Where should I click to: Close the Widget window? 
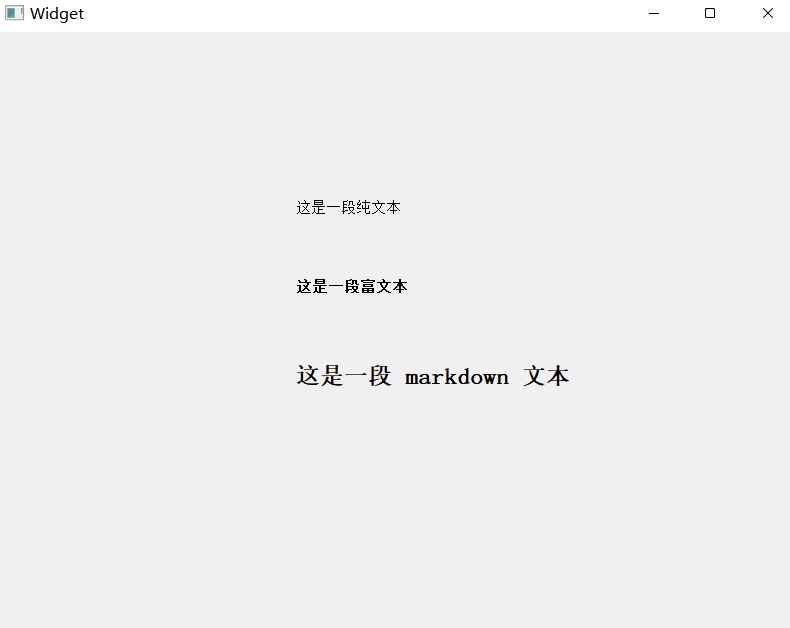coord(767,14)
